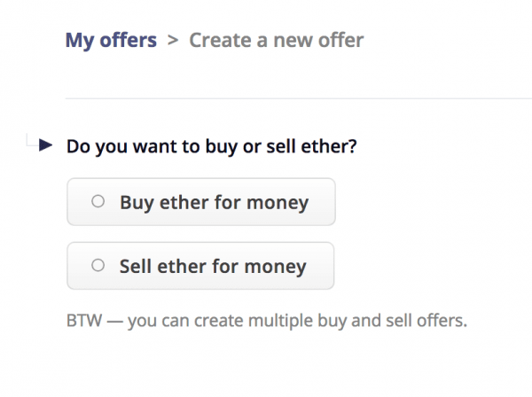Image resolution: width=532 pixels, height=397 pixels.
Task: Click the horizontal divider under the breadcrumb
Action: 298,97
